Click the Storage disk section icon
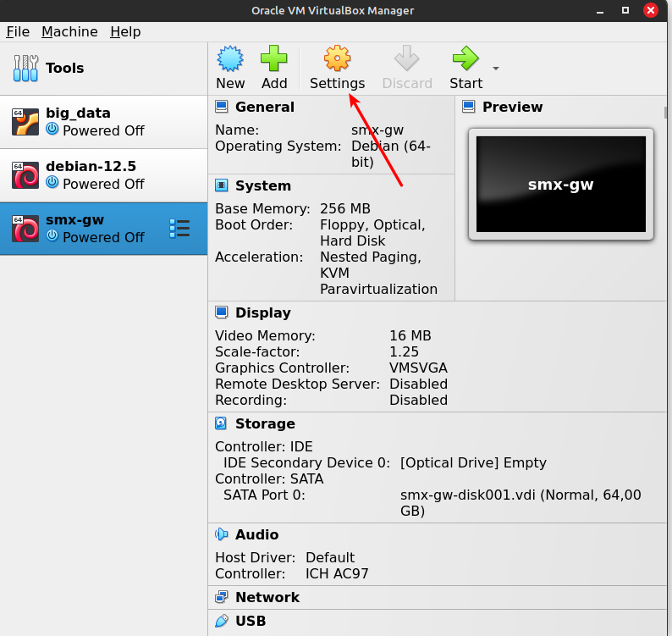 [x=222, y=423]
